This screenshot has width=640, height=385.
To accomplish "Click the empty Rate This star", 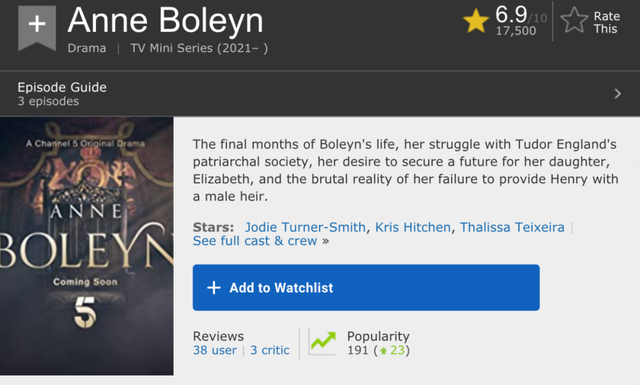I will point(574,20).
